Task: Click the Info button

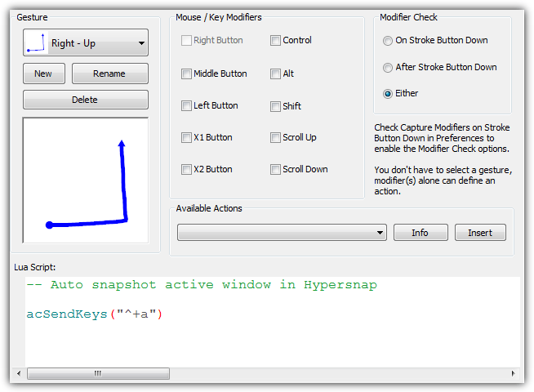Action: coord(421,233)
